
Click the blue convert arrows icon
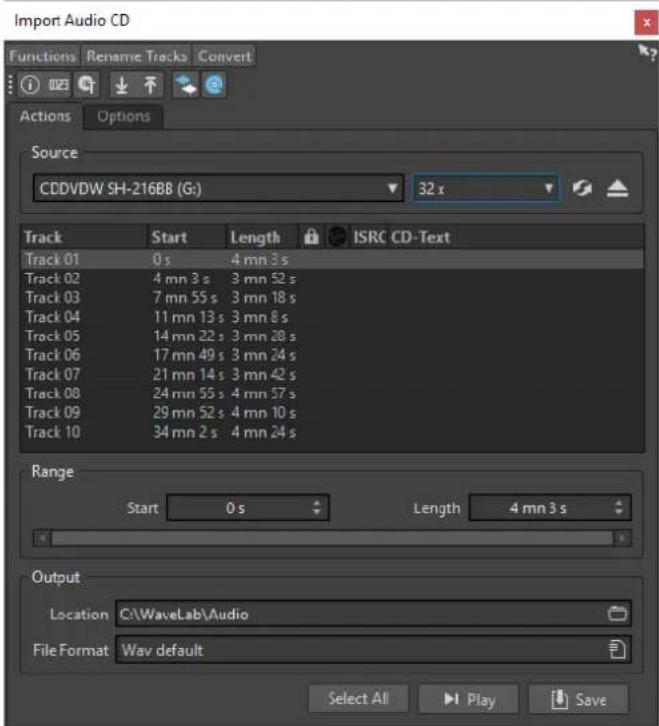click(x=185, y=85)
